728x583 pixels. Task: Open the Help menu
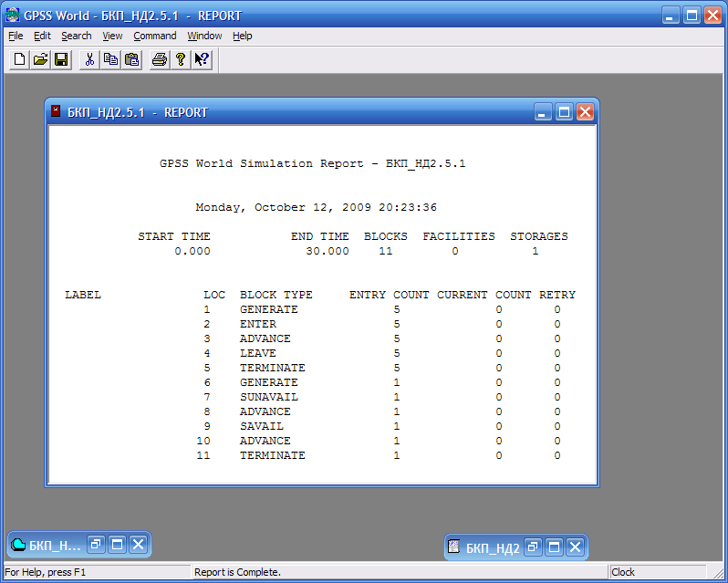[x=243, y=36]
